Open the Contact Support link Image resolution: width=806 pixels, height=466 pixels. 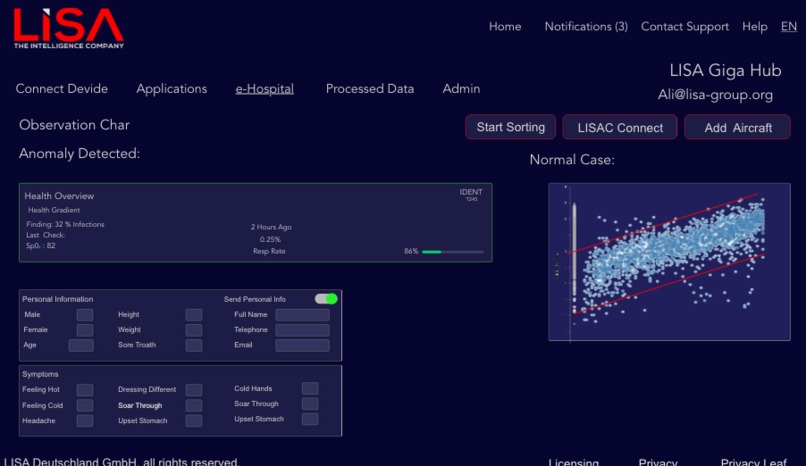(x=685, y=27)
